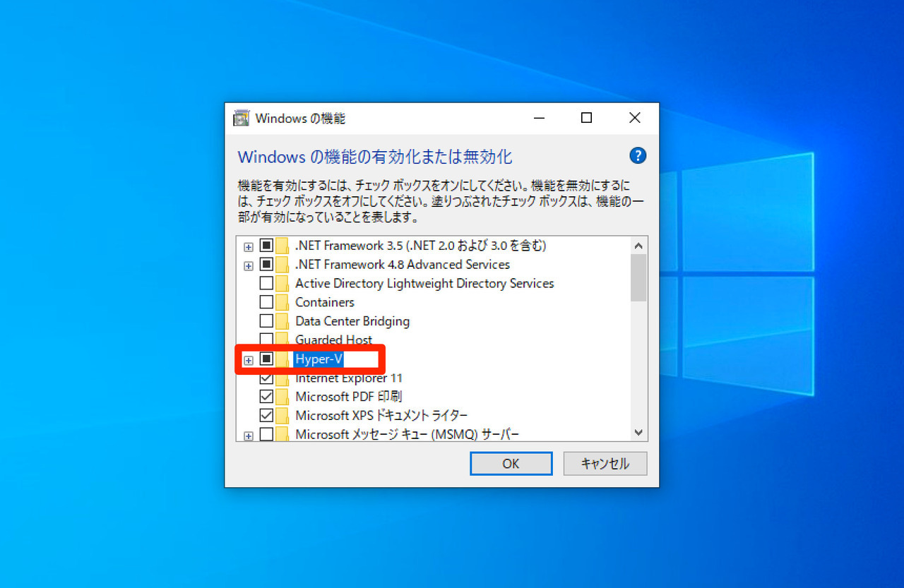Close the Windows の機能 dialog

[x=635, y=118]
